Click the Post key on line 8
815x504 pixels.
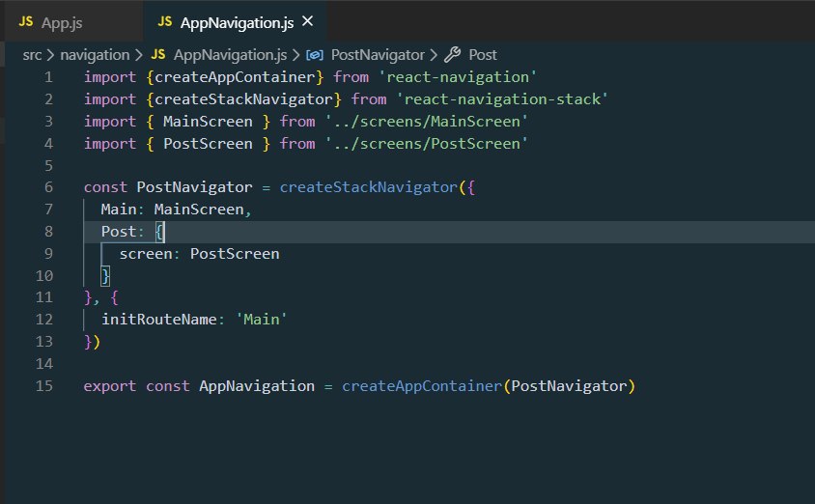point(119,231)
